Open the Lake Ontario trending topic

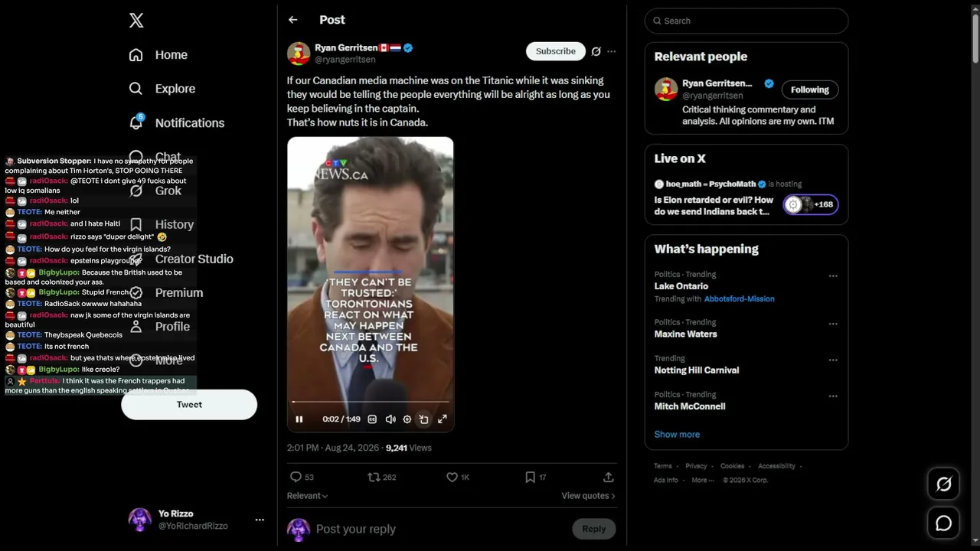[681, 286]
